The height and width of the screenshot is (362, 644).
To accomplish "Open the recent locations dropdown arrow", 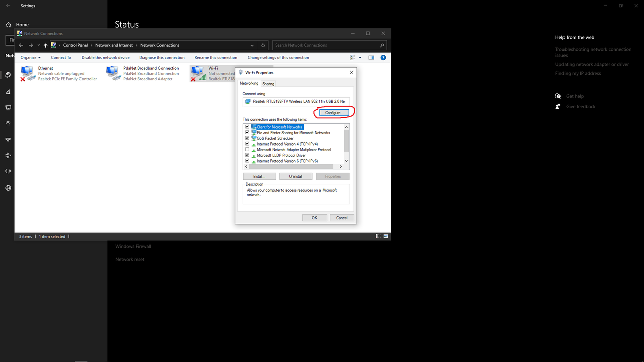I will pos(39,45).
